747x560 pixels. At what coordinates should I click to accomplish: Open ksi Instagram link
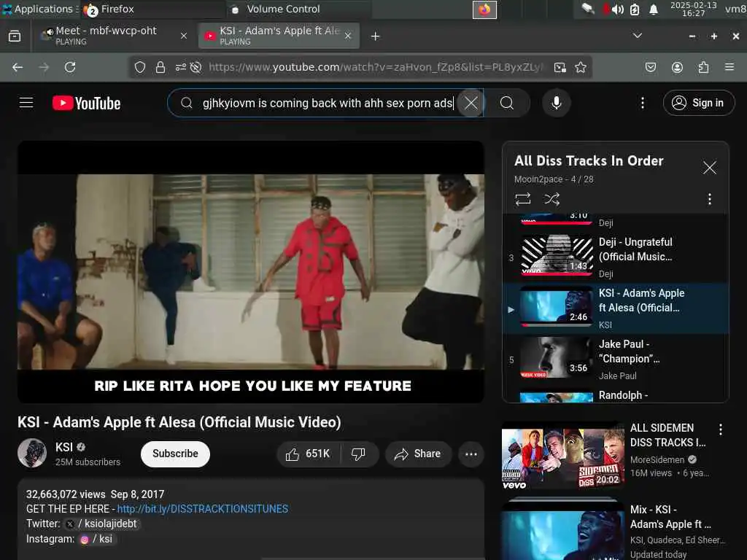[x=97, y=539]
